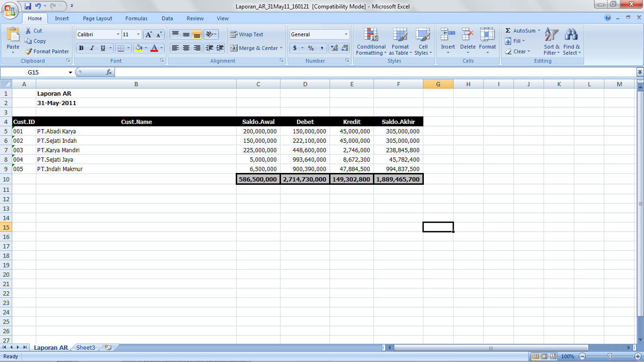The height and width of the screenshot is (362, 644).
Task: Click the Merge & Center icon
Action: pos(234,48)
